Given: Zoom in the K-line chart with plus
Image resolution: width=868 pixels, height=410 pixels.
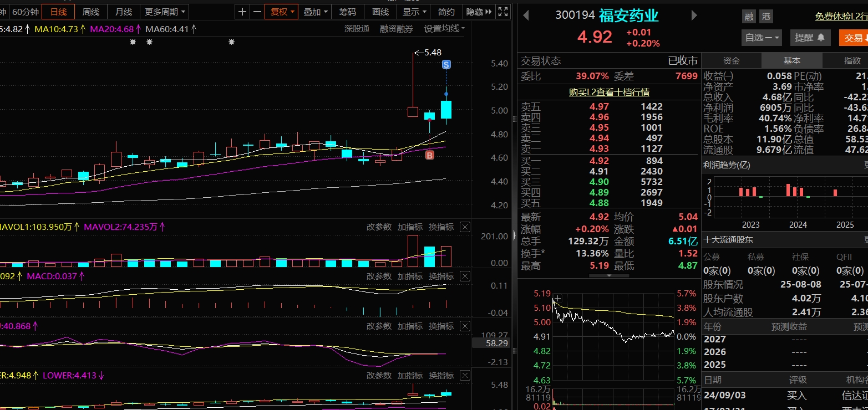Looking at the screenshot, I should pos(242,12).
